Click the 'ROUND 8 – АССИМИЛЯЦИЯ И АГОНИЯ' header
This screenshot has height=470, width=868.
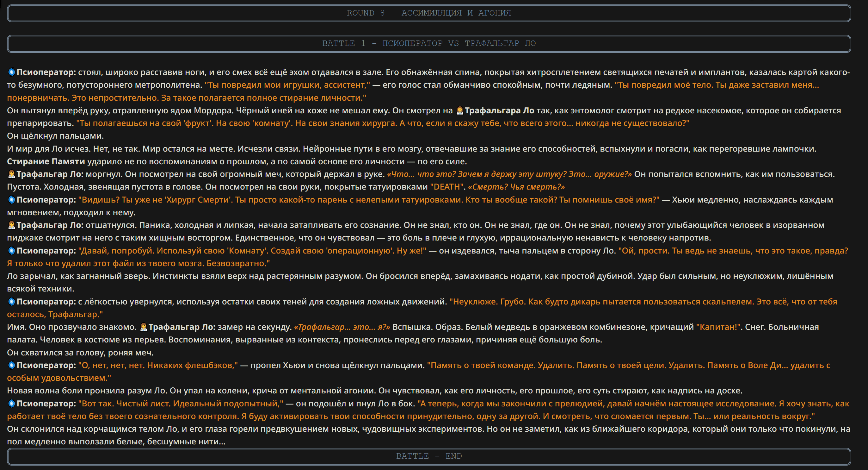429,13
